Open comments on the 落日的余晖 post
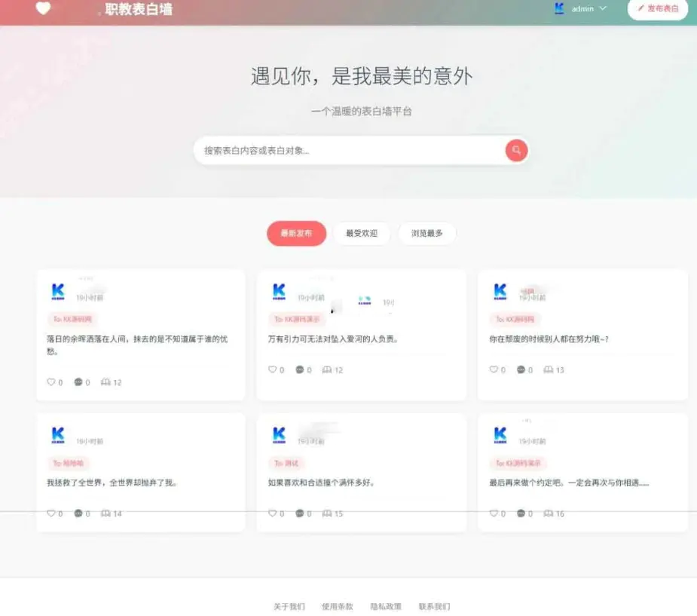 (x=78, y=382)
